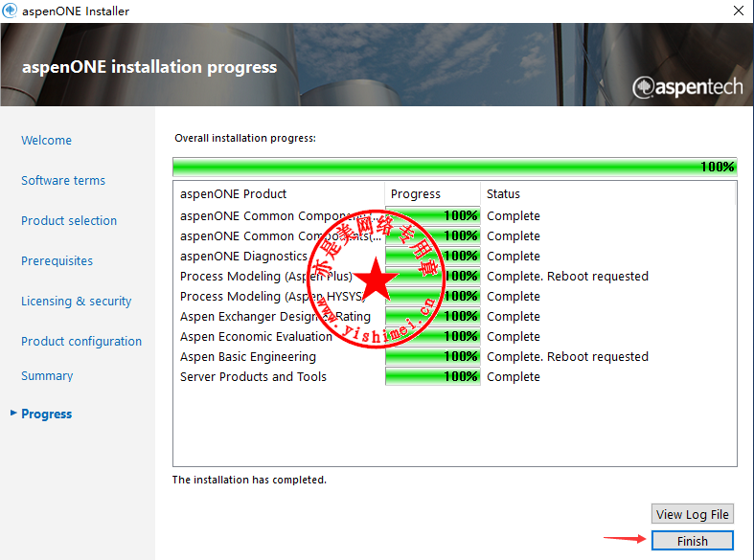Select the current Progress step
The height and width of the screenshot is (560, 754).
tap(46, 414)
